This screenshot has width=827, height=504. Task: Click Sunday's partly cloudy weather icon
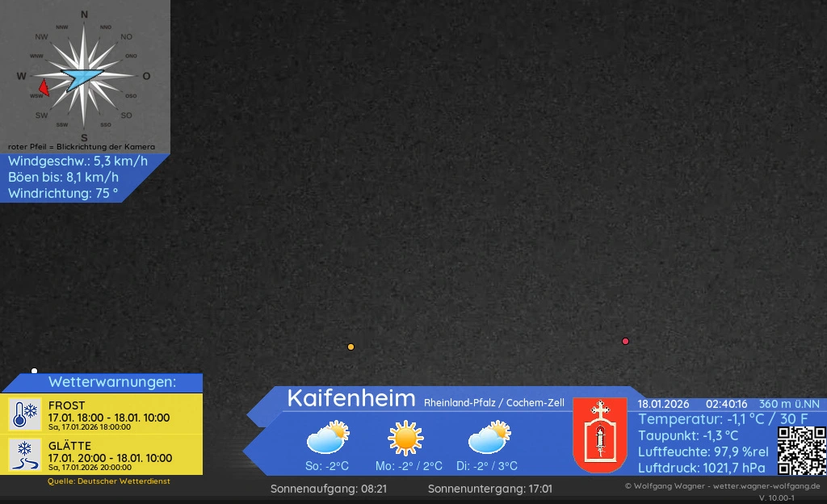[x=327, y=439]
